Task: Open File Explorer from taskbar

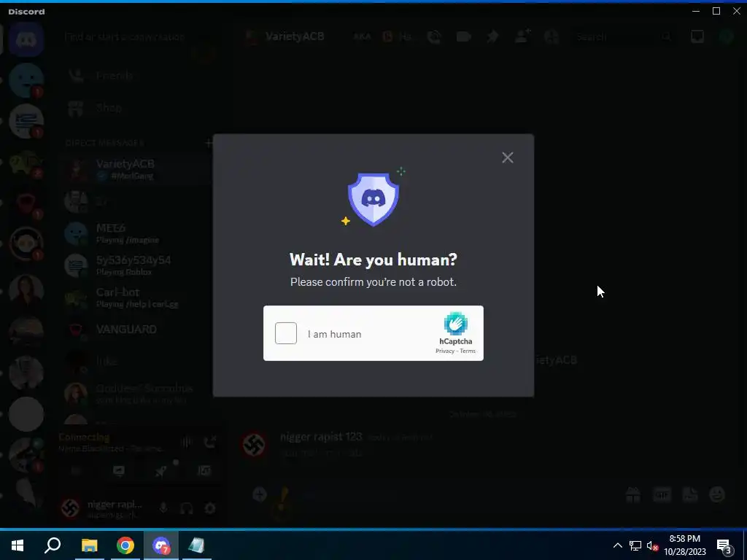Action: click(89, 545)
